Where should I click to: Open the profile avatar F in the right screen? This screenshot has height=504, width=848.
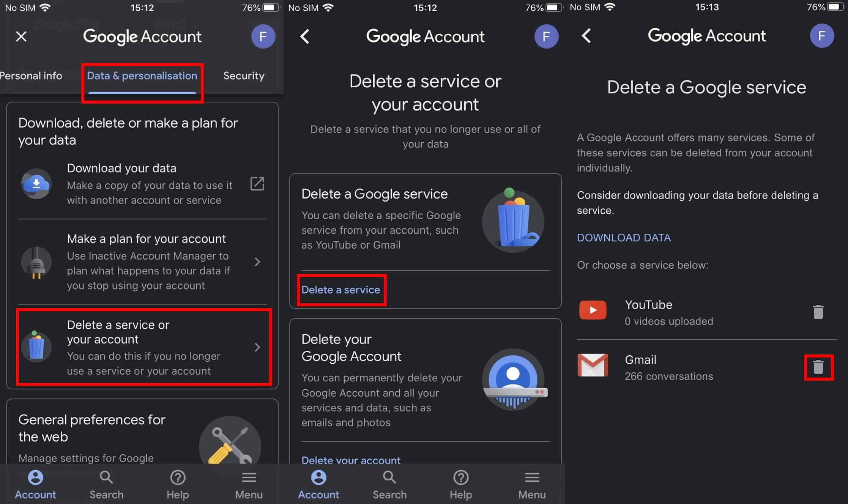pyautogui.click(x=822, y=36)
